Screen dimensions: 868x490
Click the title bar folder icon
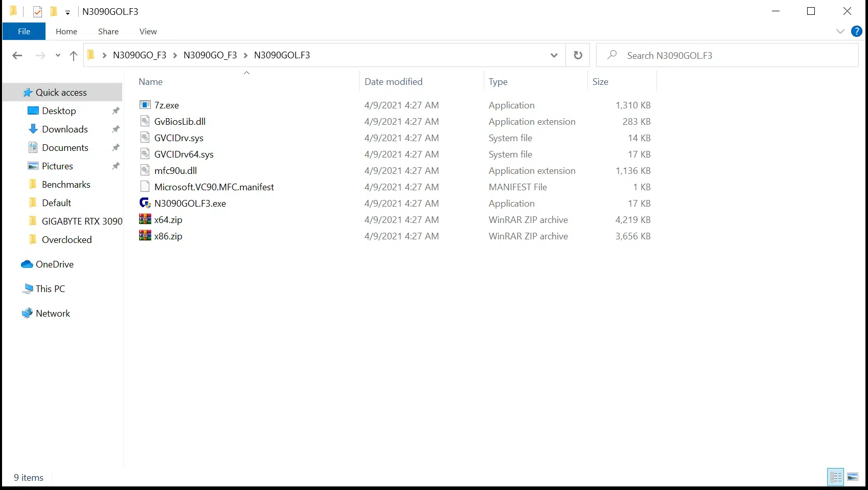pos(14,11)
